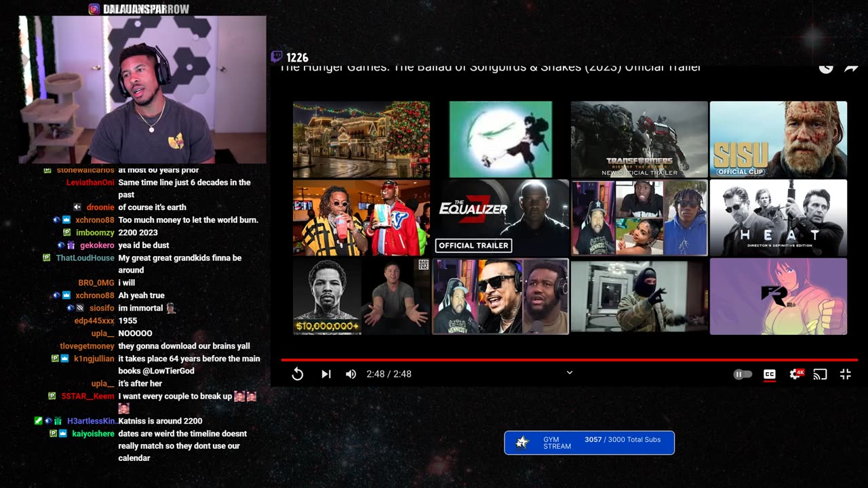Mute the player volume speaker icon
868x488 pixels.
(351, 374)
